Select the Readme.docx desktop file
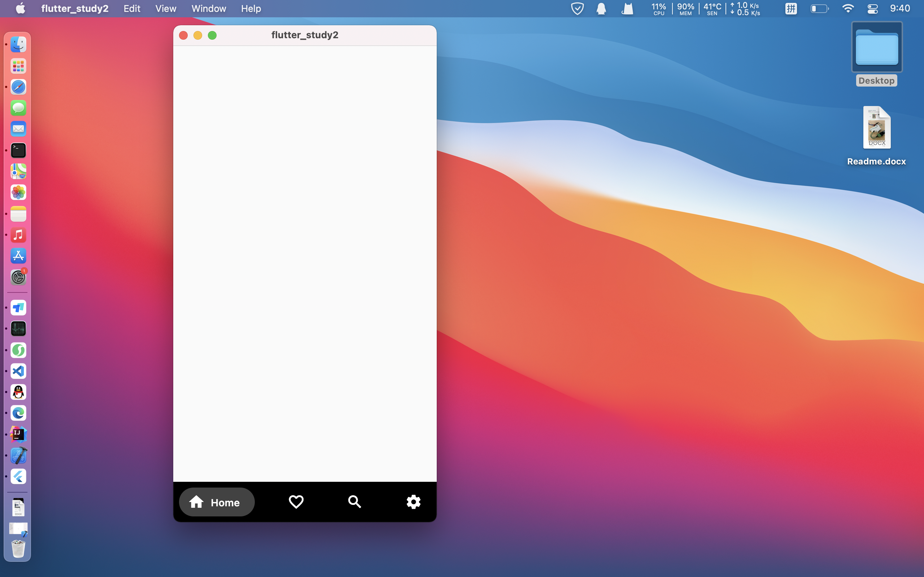924x577 pixels. [877, 128]
